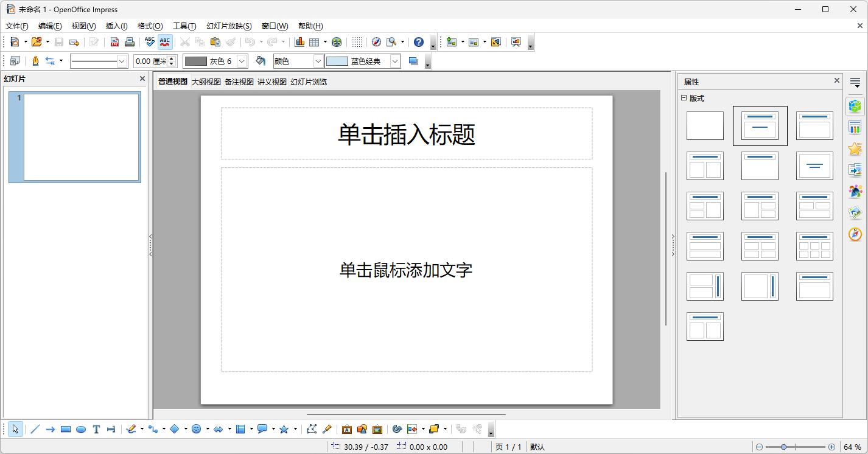The height and width of the screenshot is (454, 868).
Task: Click the light blue fill color swatch
Action: coord(337,61)
